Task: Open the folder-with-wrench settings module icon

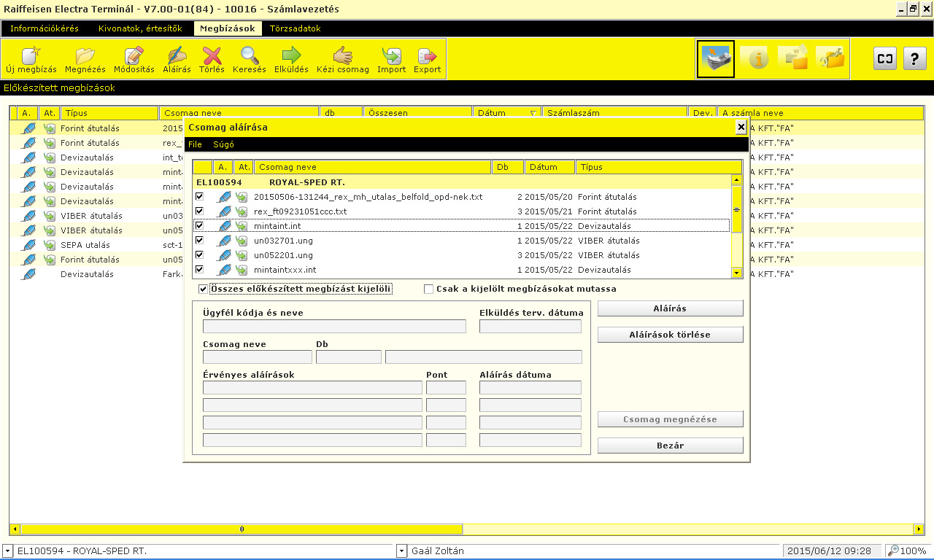Action: (830, 58)
